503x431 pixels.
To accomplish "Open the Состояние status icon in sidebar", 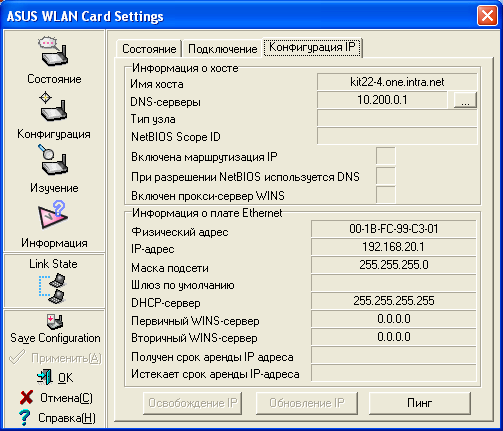I will pos(54,51).
